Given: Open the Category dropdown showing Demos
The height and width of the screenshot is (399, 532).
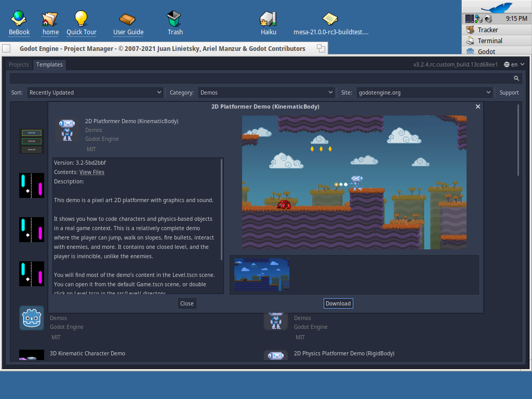Looking at the screenshot, I should 267,92.
